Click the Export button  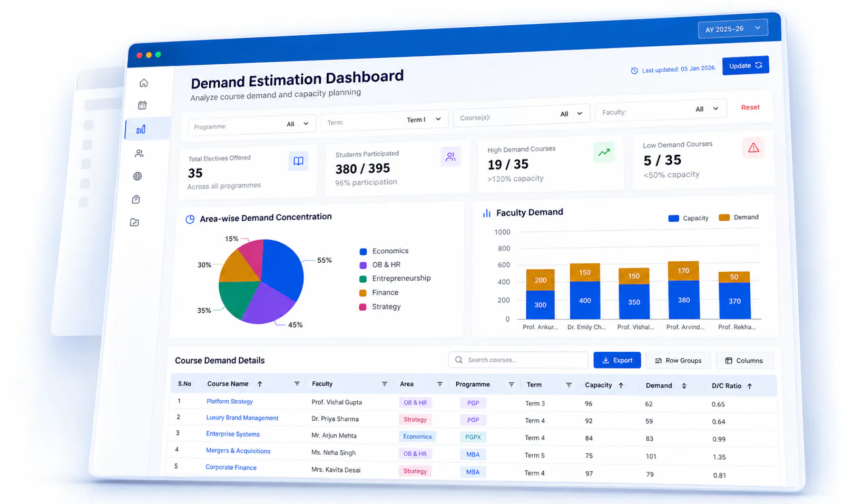point(617,360)
